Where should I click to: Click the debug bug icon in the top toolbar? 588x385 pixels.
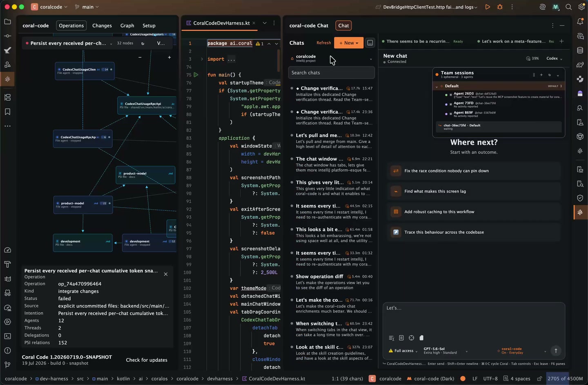(x=500, y=7)
